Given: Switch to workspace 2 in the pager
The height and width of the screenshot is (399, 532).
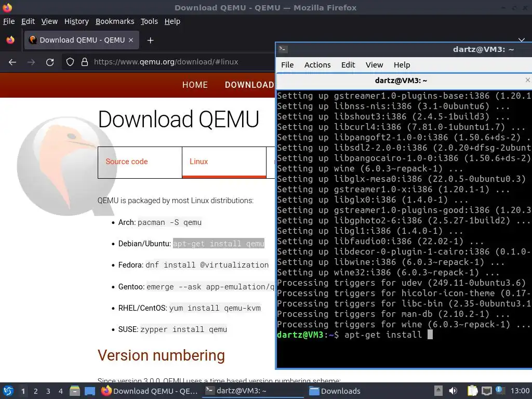Looking at the screenshot, I should [x=36, y=391].
